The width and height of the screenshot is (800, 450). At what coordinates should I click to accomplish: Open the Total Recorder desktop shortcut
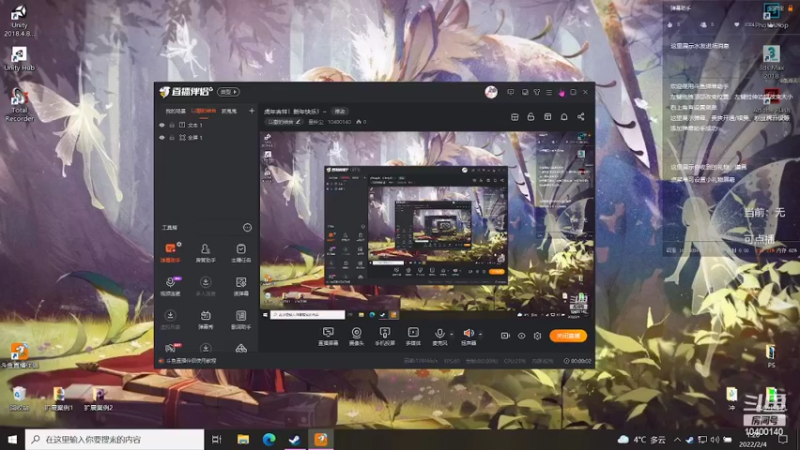pyautogui.click(x=19, y=105)
